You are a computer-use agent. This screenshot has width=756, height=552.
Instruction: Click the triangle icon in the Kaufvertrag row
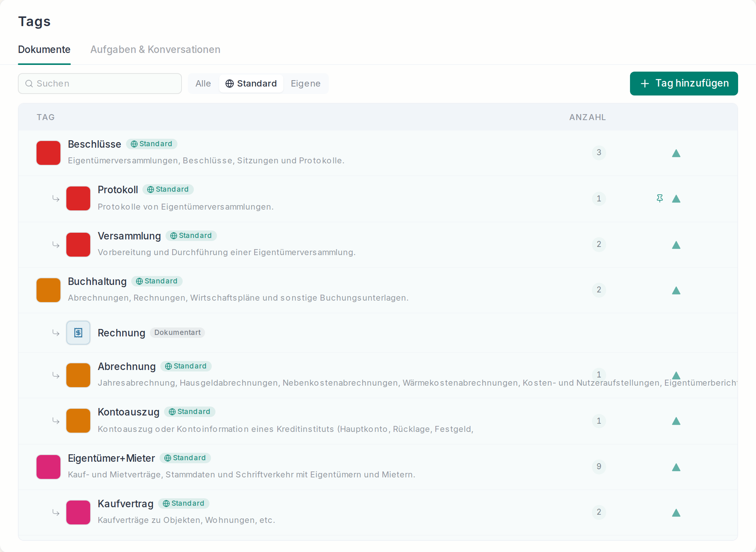[x=676, y=513]
